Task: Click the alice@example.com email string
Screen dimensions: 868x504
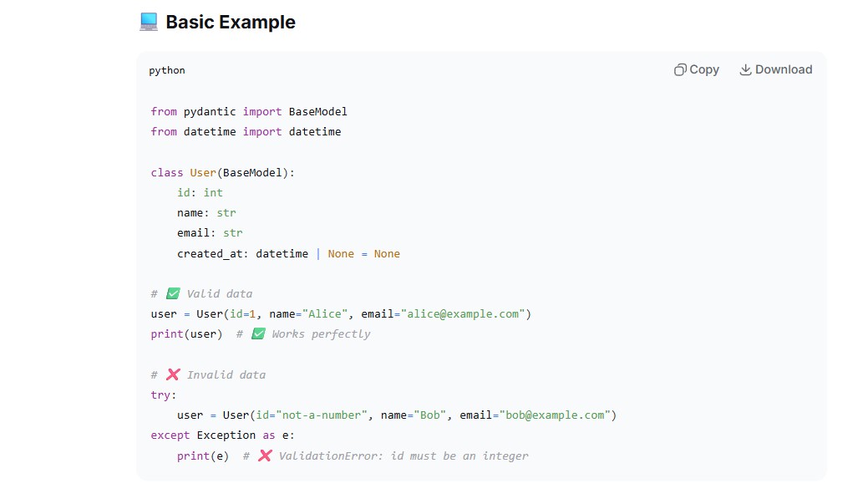Action: (x=463, y=314)
